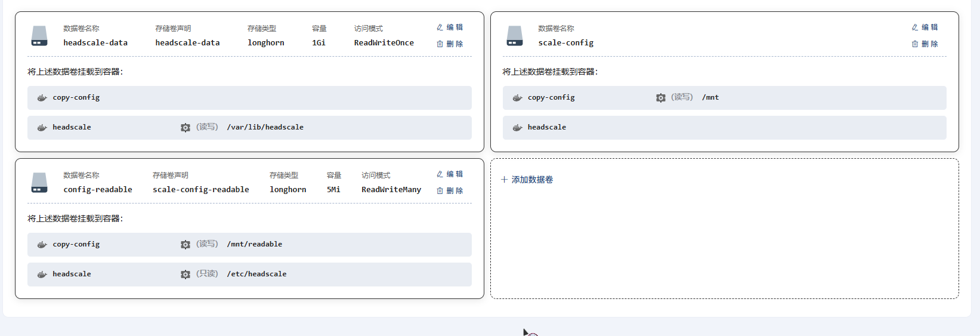
Task: Open mount settings gear for /mnt/readable
Action: [186, 245]
